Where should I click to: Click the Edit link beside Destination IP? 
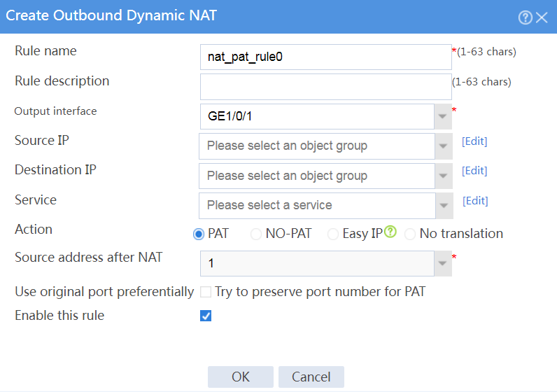(x=474, y=171)
